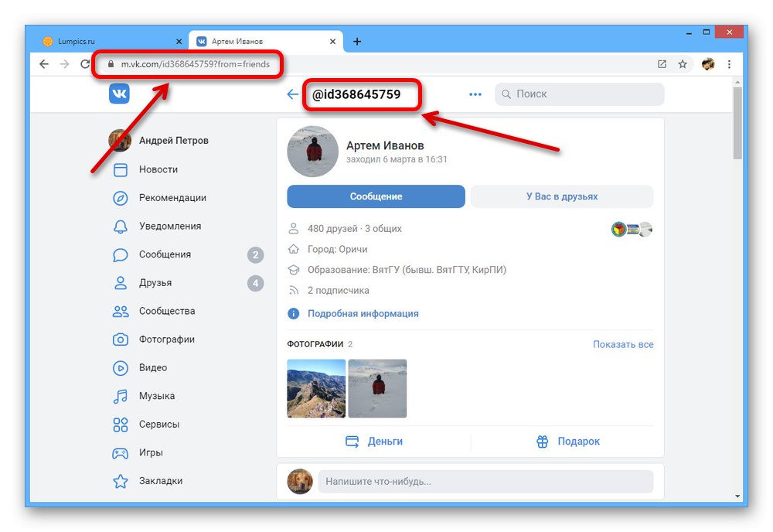Click the Музыка note icon
Screen dimensions: 773x532
(121, 396)
